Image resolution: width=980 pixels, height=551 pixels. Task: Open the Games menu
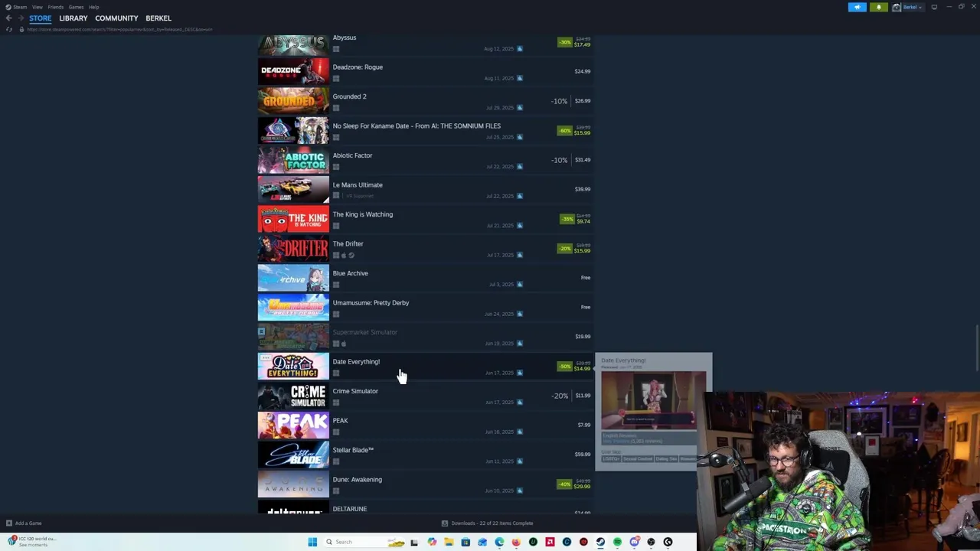[x=76, y=7]
